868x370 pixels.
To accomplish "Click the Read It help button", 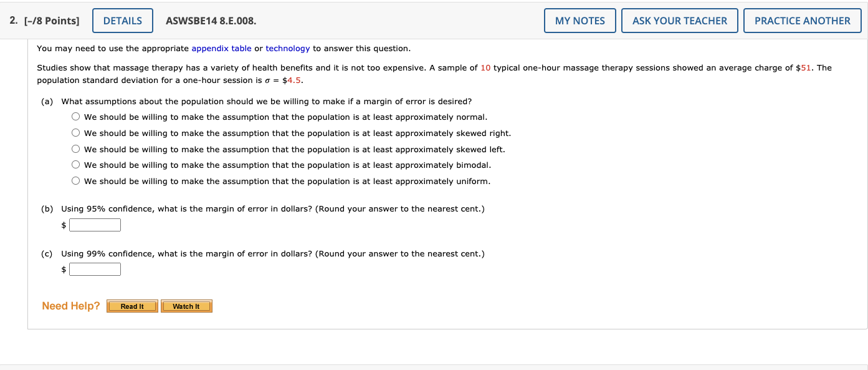I will (x=132, y=306).
